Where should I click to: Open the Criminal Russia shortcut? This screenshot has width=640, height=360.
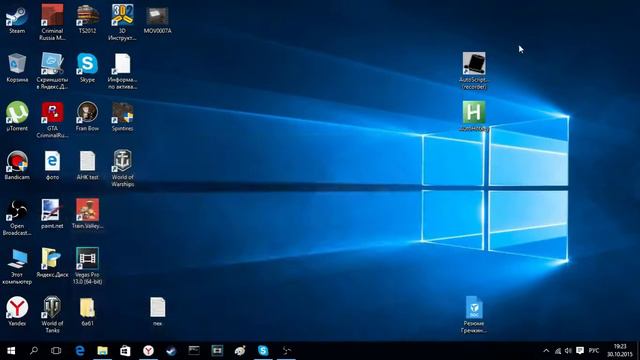(52, 22)
